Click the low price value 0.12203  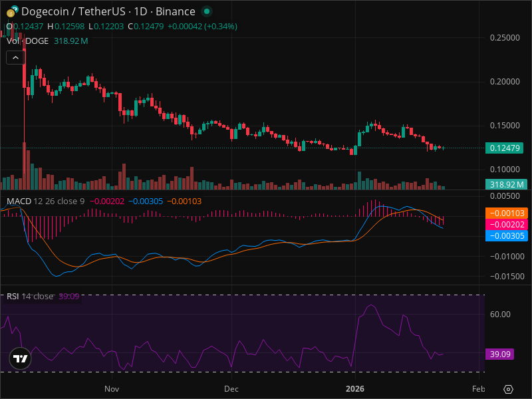click(x=109, y=27)
